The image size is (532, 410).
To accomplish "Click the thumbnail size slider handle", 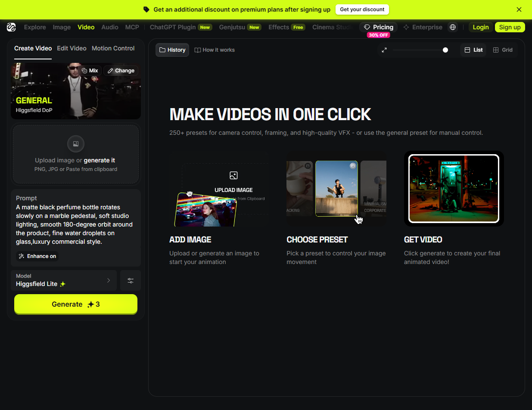I will (x=445, y=50).
